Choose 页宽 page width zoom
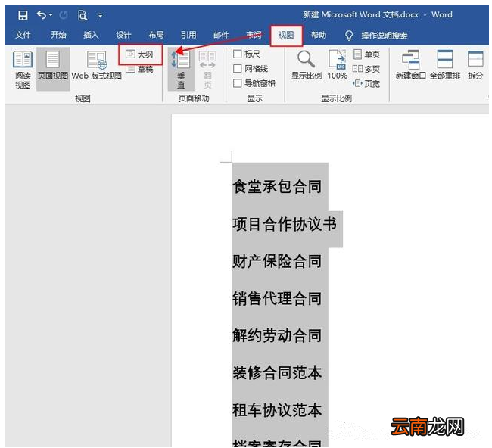 click(366, 83)
